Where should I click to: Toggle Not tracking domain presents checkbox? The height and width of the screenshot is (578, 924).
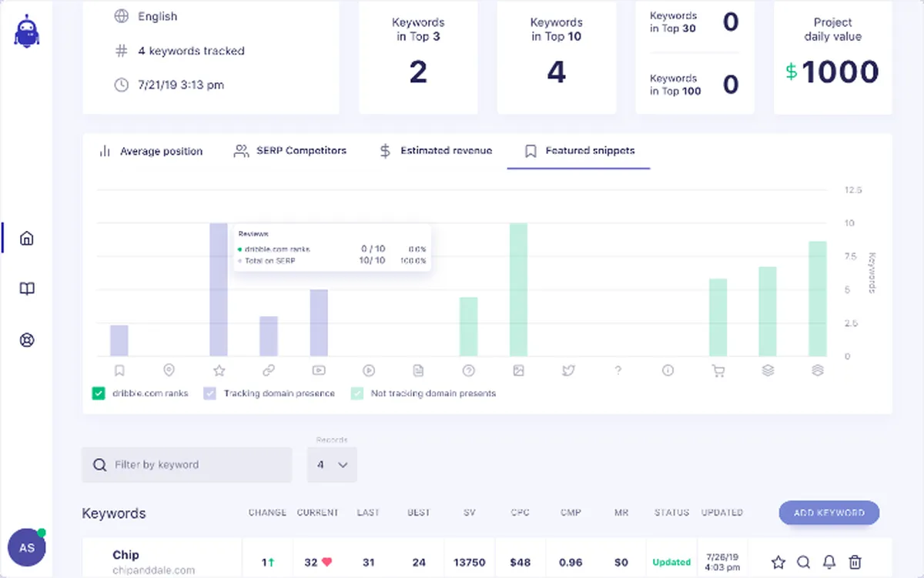click(x=357, y=393)
